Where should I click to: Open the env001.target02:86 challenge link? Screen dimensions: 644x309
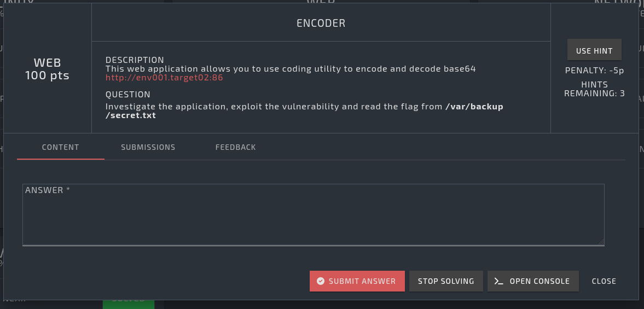(x=164, y=78)
